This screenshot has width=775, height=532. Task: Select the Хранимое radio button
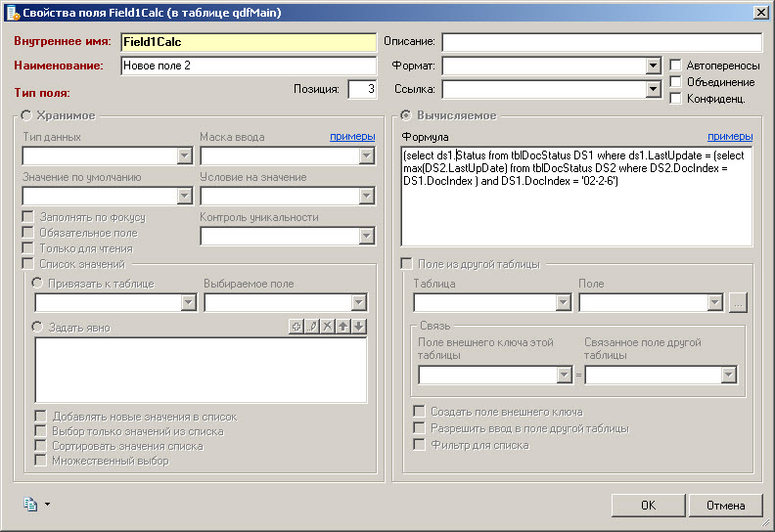[26, 115]
